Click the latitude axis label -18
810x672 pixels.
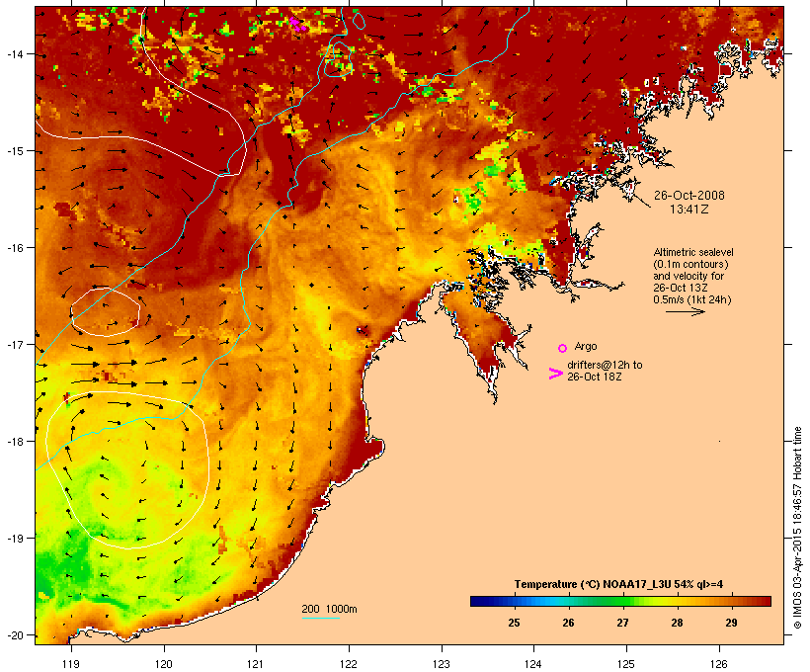click(x=15, y=441)
